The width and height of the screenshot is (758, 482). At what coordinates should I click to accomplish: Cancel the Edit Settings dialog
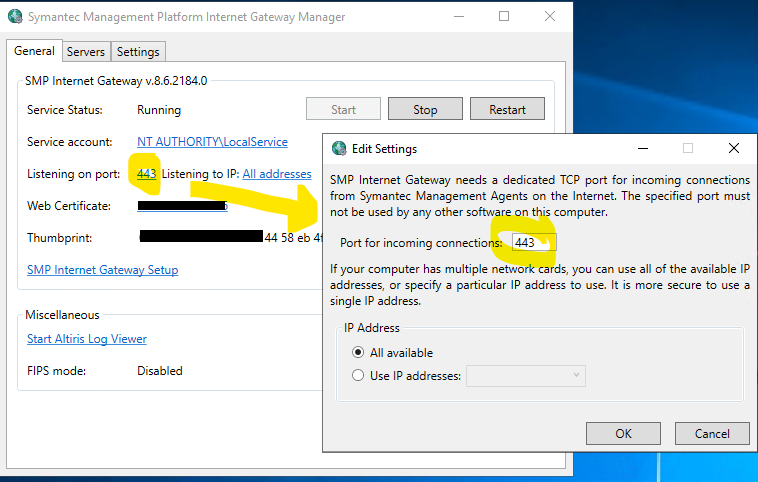[x=712, y=433]
